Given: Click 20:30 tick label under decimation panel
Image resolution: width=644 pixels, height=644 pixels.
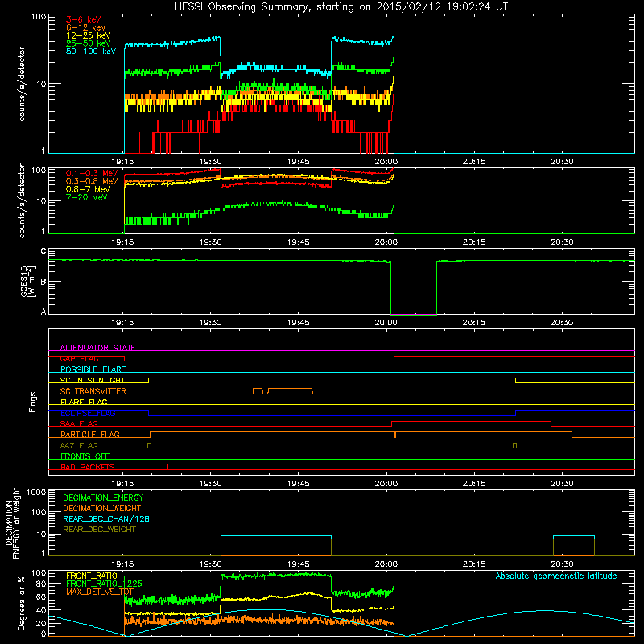Looking at the screenshot, I should tap(562, 564).
